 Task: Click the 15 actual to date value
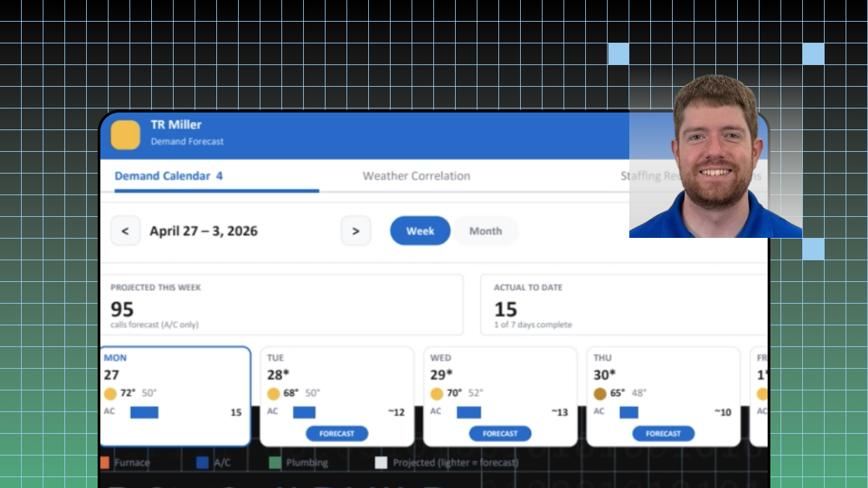coord(505,309)
